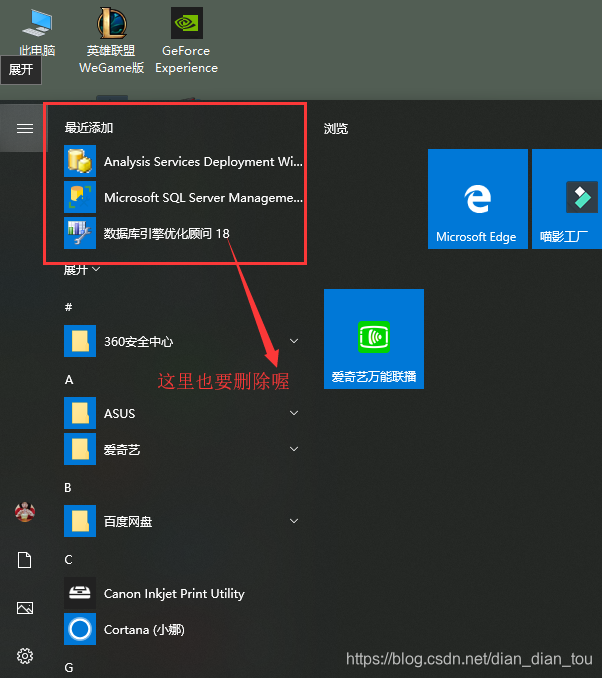Click the C letter group header
Viewport: 602px width, 678px height.
(x=68, y=560)
